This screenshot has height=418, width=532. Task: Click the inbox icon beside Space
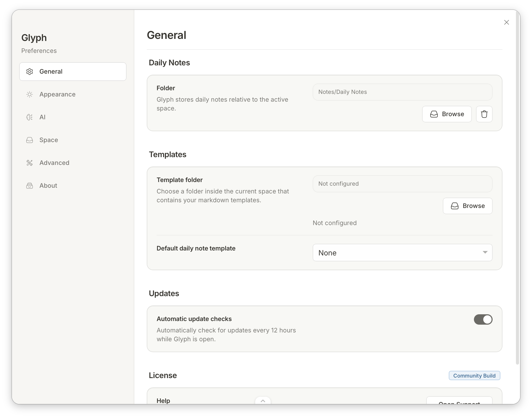click(x=30, y=140)
